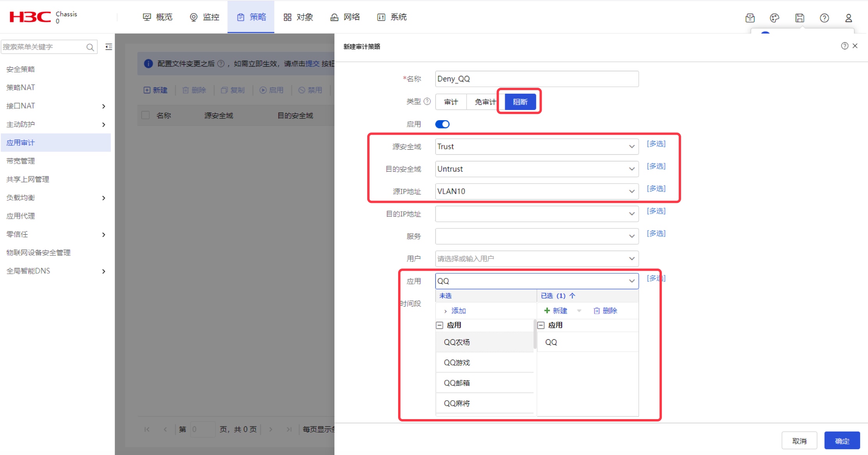Click the 启用 toolbar button in the list
The image size is (868, 455).
pos(272,90)
